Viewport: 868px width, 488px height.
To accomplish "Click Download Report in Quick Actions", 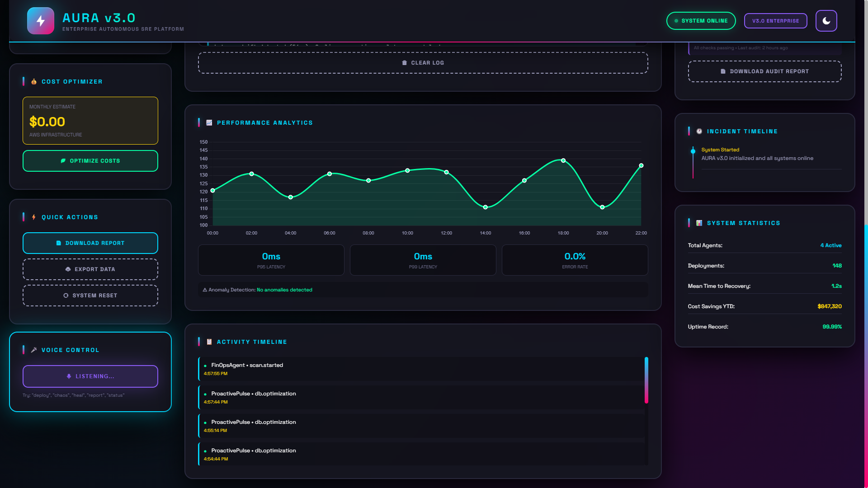I will tap(90, 243).
